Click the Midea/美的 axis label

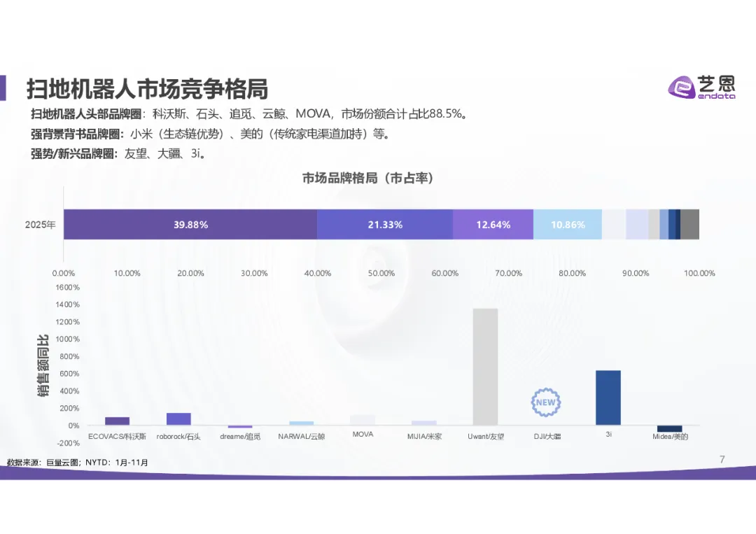pyautogui.click(x=670, y=437)
